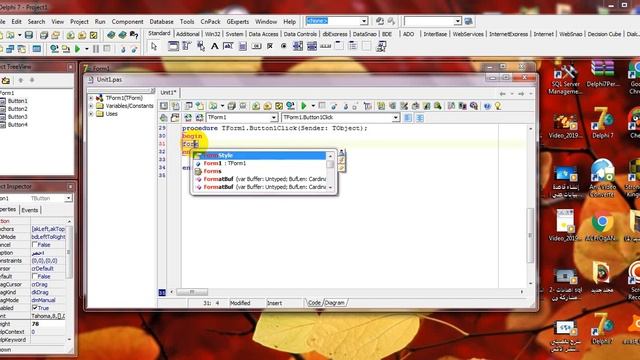This screenshot has width=640, height=360.
Task: Open Run button dropdown arrow in main toolbar
Action: tap(87, 49)
